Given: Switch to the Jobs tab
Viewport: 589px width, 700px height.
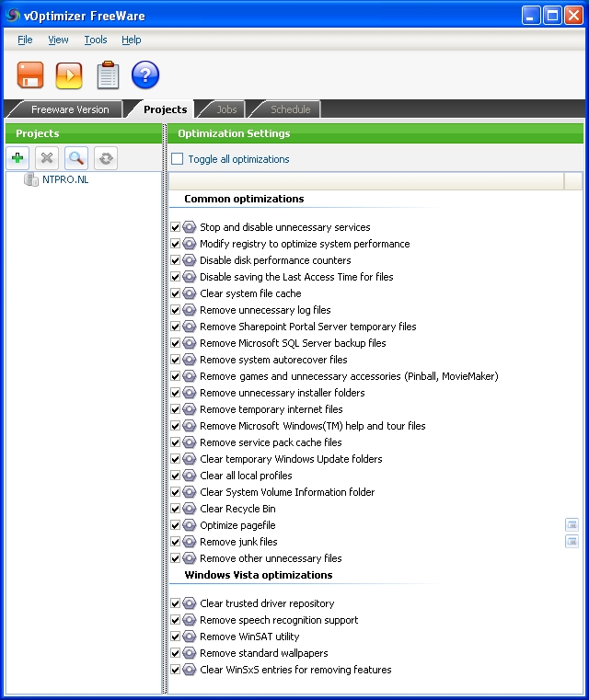Looking at the screenshot, I should pyautogui.click(x=226, y=109).
